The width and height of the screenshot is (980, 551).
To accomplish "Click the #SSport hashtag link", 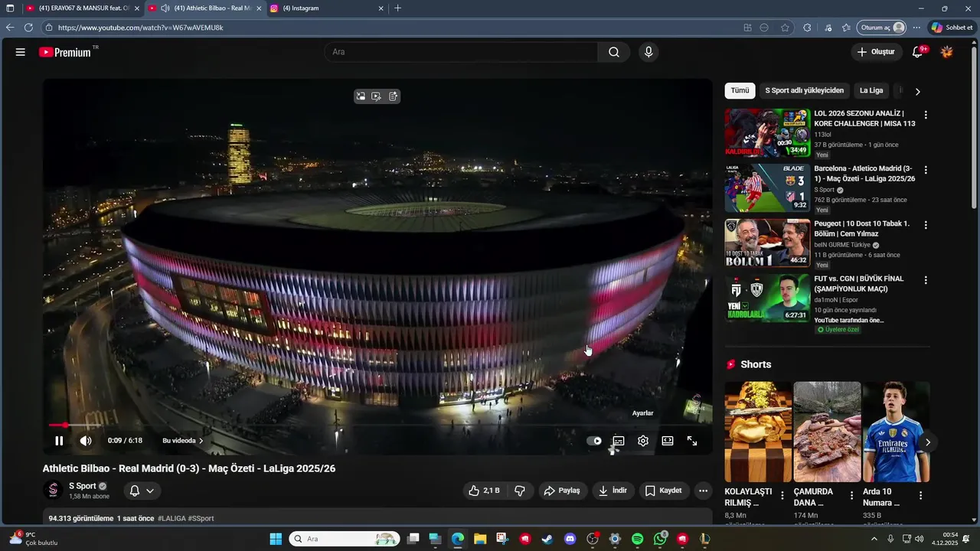I will [x=201, y=519].
